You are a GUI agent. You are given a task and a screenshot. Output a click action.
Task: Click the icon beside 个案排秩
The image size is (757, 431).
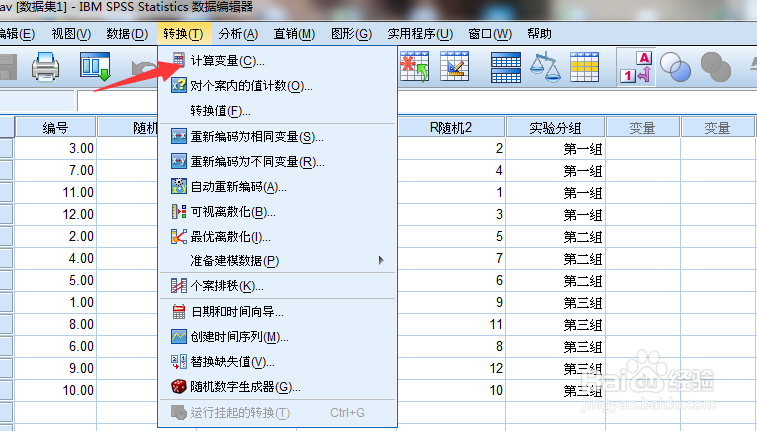179,286
